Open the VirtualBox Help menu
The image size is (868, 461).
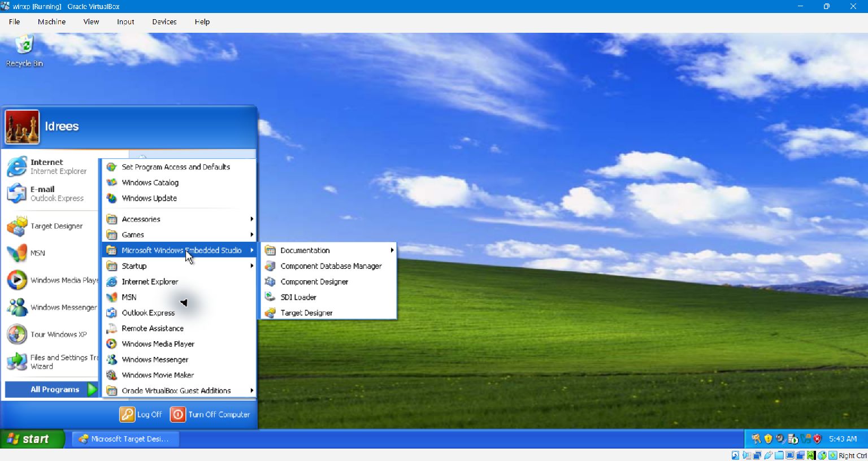coord(202,22)
